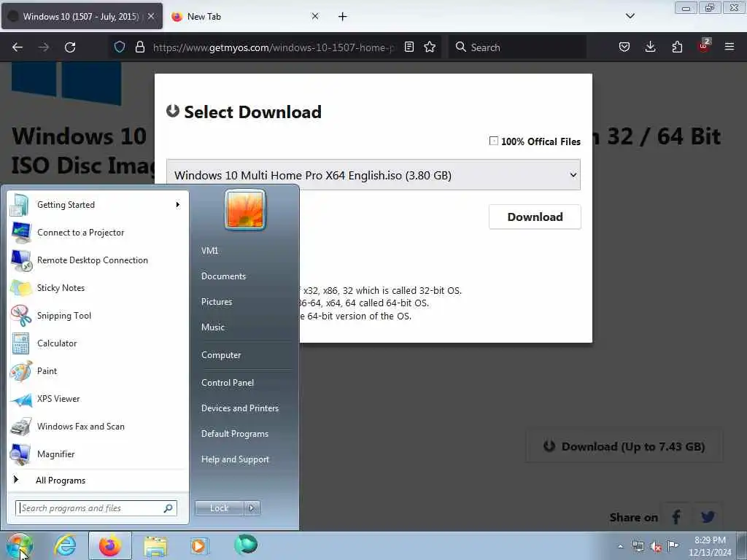
Task: Launch Magnifier
Action: point(98,454)
